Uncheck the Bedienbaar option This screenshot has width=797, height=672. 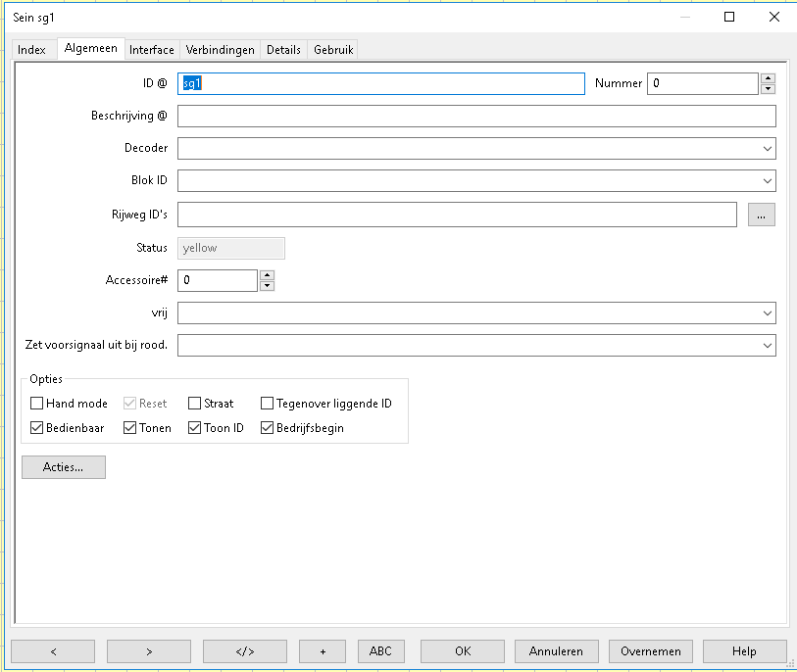point(37,428)
